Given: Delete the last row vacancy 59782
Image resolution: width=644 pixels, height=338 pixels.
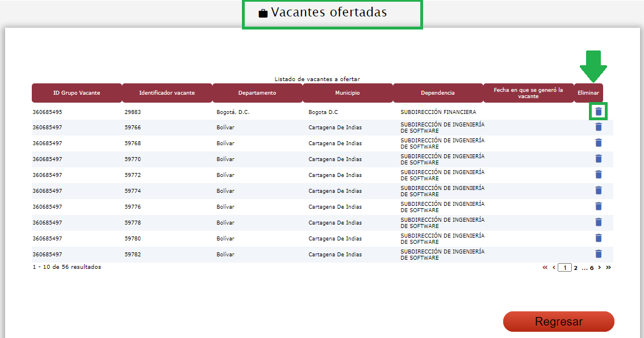Looking at the screenshot, I should pyautogui.click(x=598, y=254).
